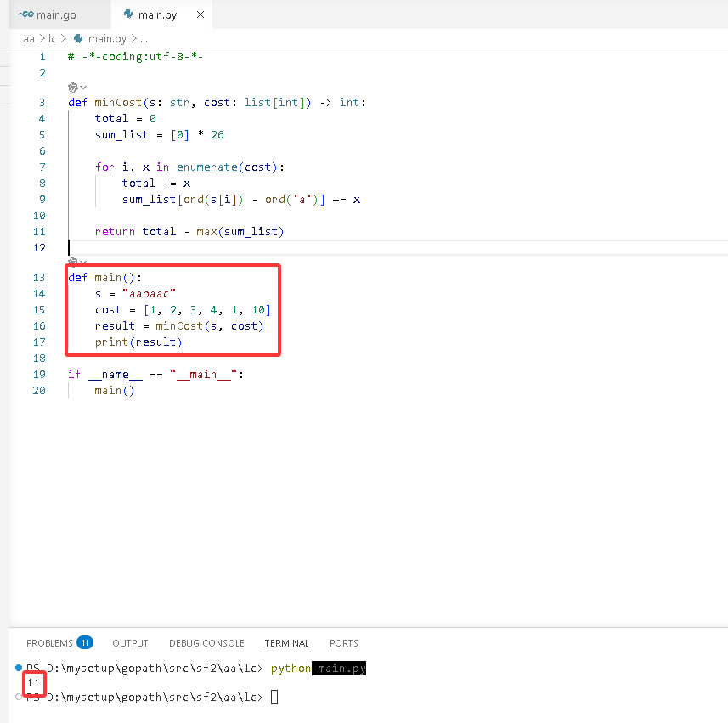Click line number 20 in the gutter

coord(39,391)
